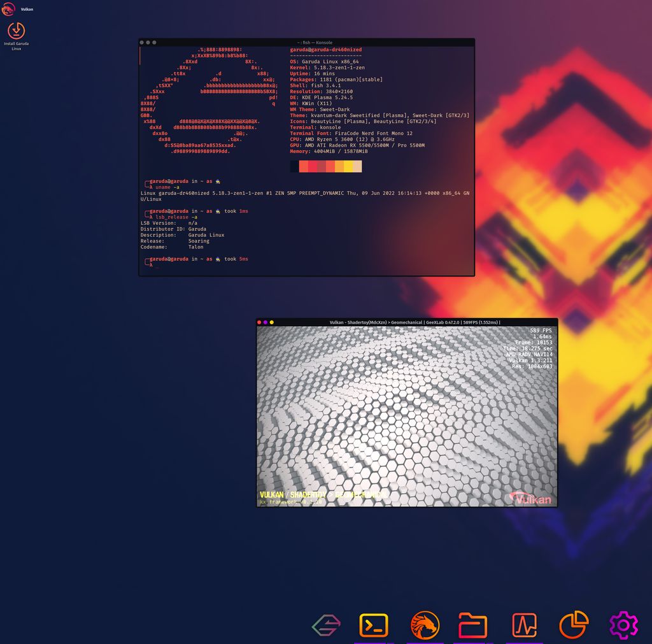The height and width of the screenshot is (644, 652).
Task: Open the system monitor pulse icon in dock
Action: 524,625
